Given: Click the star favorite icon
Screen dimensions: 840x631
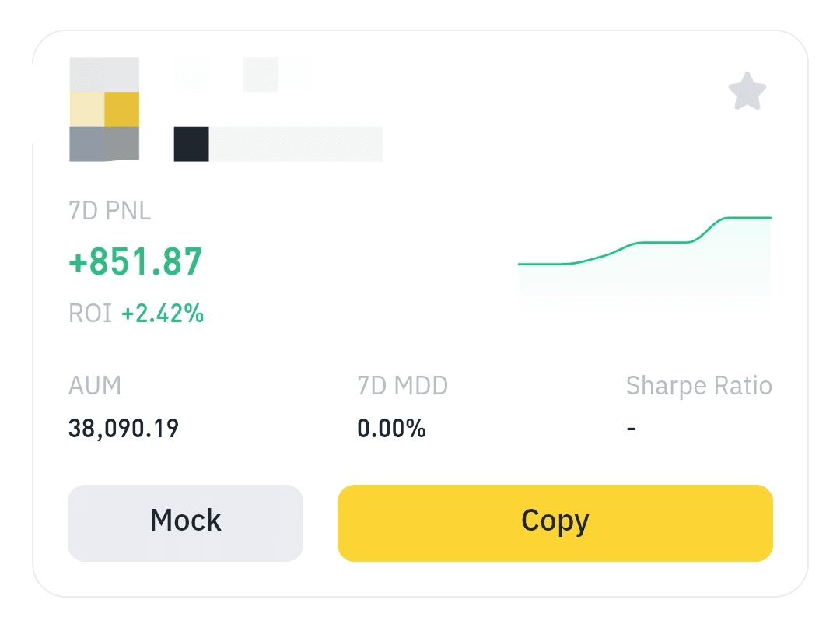Looking at the screenshot, I should (x=747, y=93).
